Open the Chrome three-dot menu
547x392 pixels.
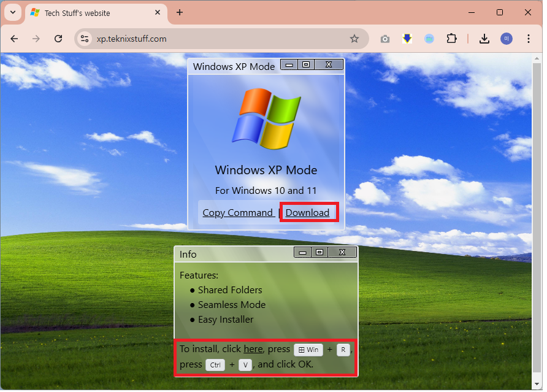point(529,39)
